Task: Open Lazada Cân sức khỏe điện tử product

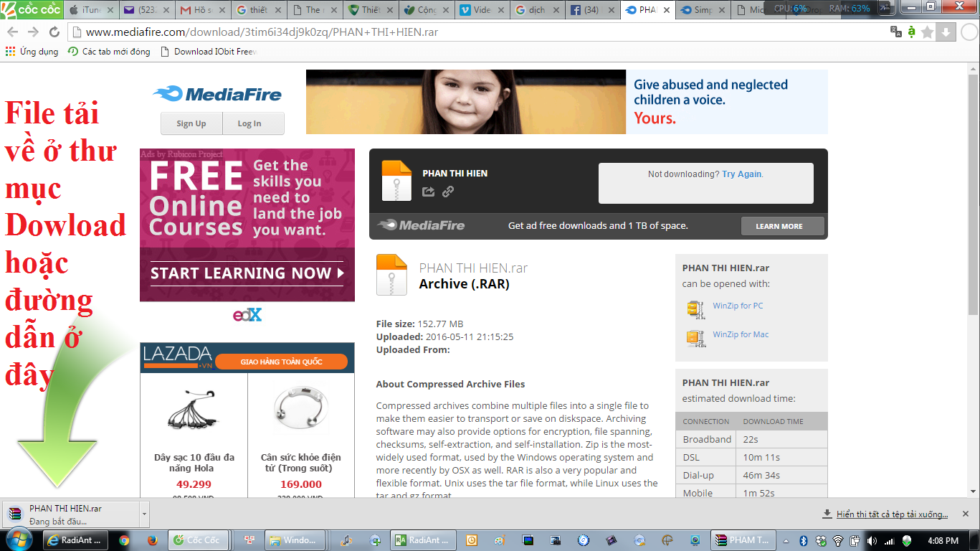Action: pos(301,434)
